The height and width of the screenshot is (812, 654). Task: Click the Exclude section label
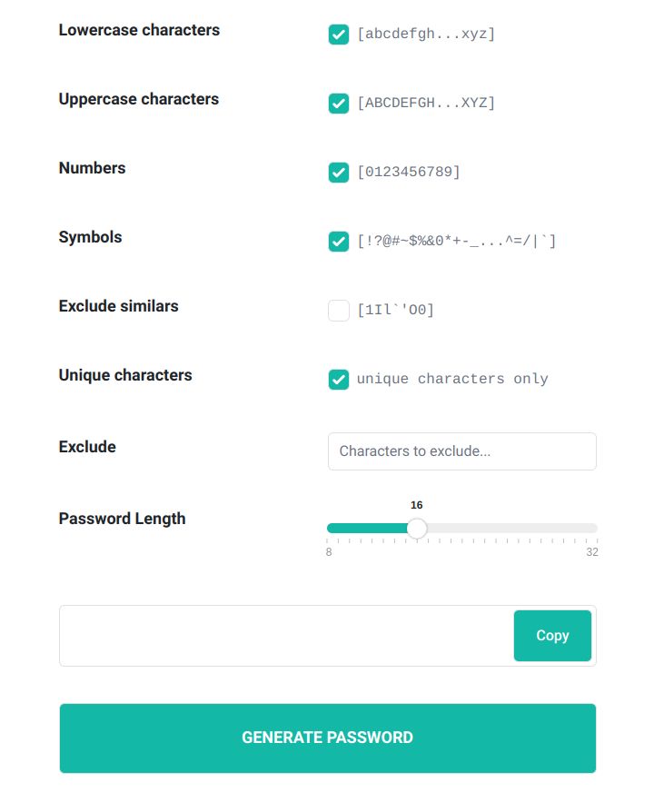tap(87, 446)
